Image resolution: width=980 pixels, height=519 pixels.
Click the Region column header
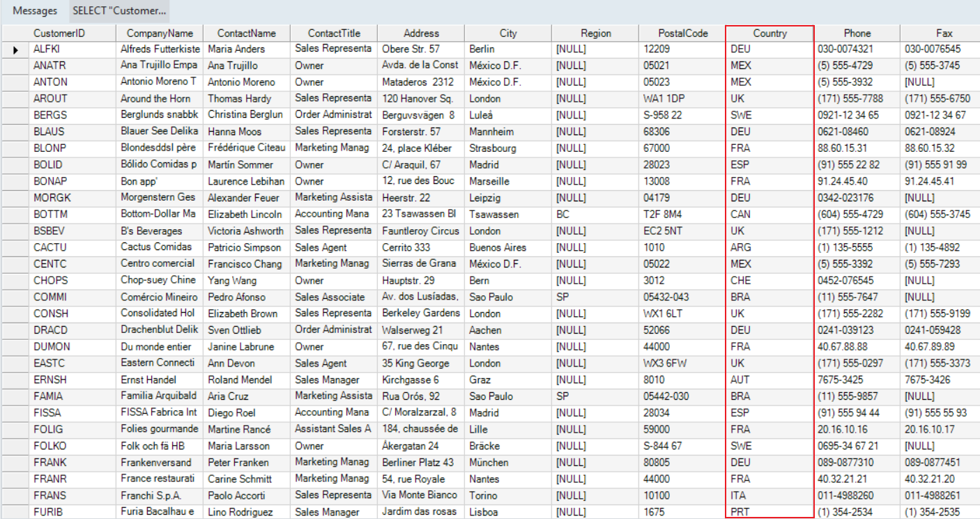(595, 33)
